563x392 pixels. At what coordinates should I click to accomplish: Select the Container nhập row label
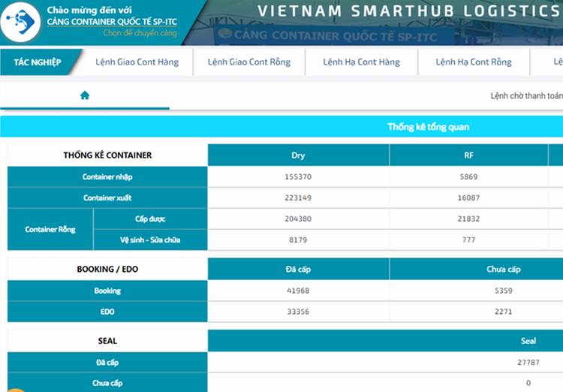click(107, 177)
